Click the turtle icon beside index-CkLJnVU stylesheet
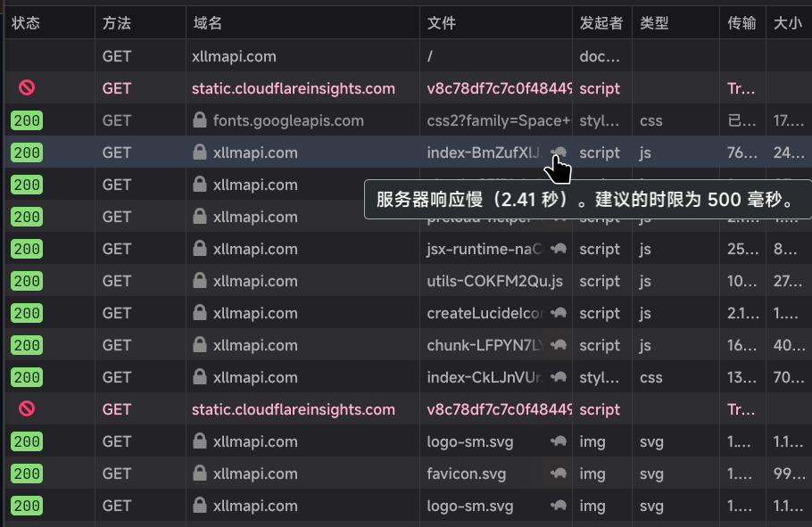This screenshot has width=812, height=527. click(x=559, y=377)
